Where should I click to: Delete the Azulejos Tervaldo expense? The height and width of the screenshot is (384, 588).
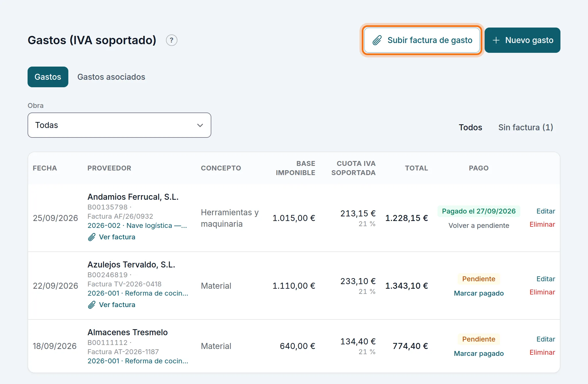pos(542,292)
